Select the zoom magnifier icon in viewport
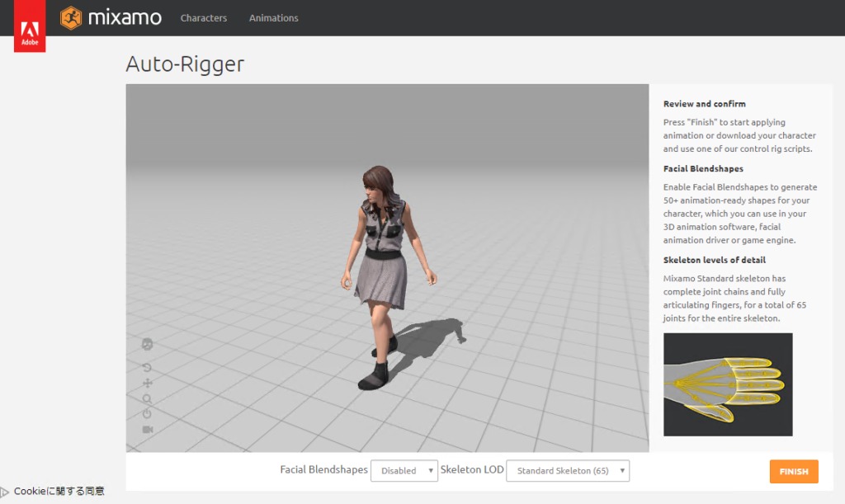The height and width of the screenshot is (504, 845). tap(147, 399)
